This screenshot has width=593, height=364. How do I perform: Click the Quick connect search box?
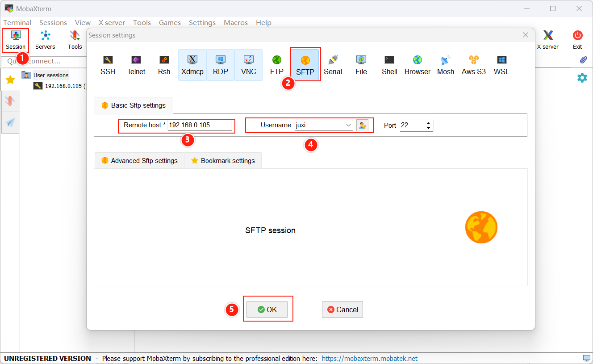click(x=44, y=61)
